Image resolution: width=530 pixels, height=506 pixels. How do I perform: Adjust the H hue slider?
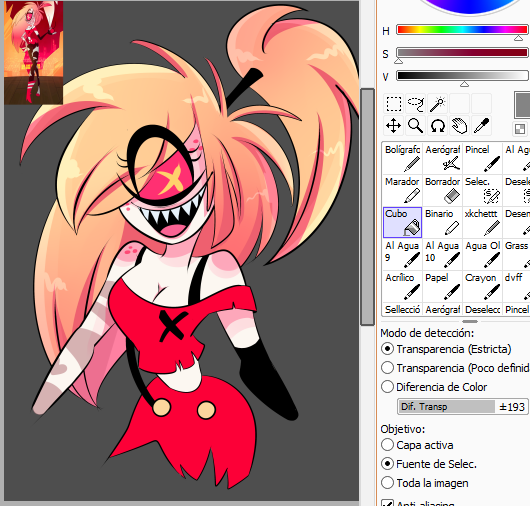coord(462,30)
